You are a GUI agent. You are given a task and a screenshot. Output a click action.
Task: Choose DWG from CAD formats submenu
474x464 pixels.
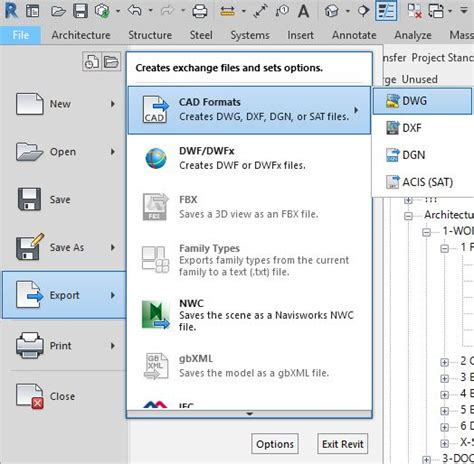coord(422,101)
